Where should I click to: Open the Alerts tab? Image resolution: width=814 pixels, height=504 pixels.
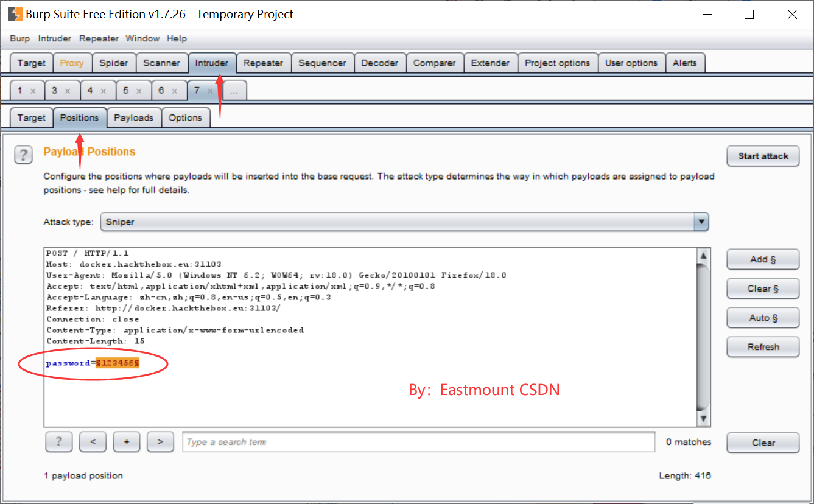point(685,63)
